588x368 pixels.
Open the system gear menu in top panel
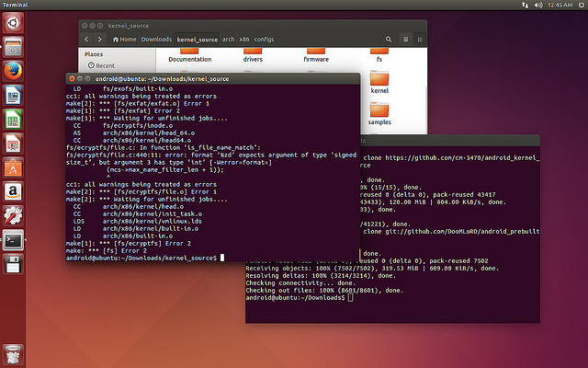click(579, 5)
